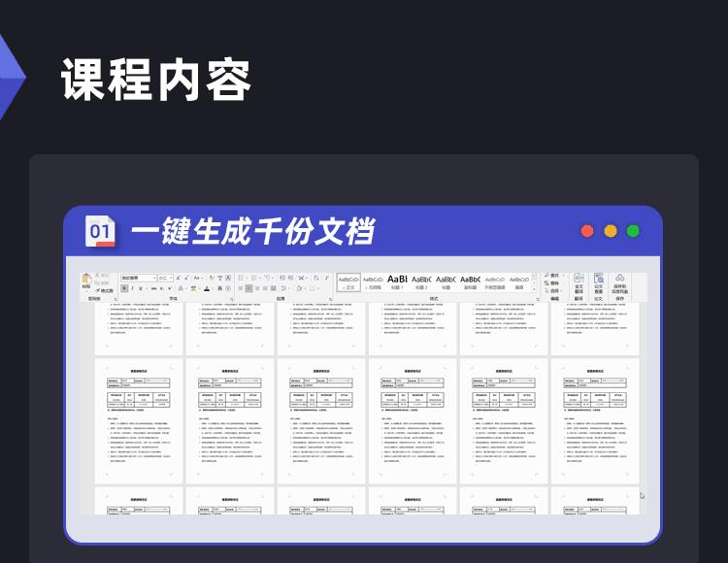Click the borders icon
The image size is (728, 563).
[x=313, y=288]
